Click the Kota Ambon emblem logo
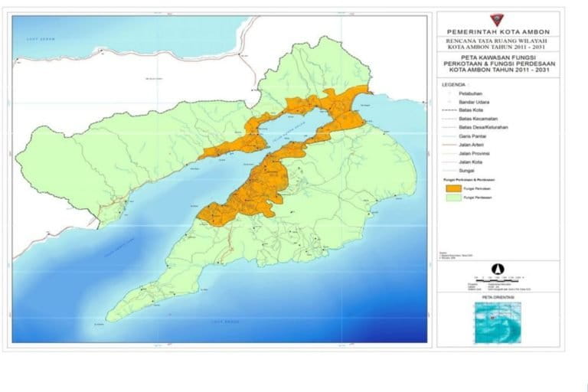 click(504, 18)
